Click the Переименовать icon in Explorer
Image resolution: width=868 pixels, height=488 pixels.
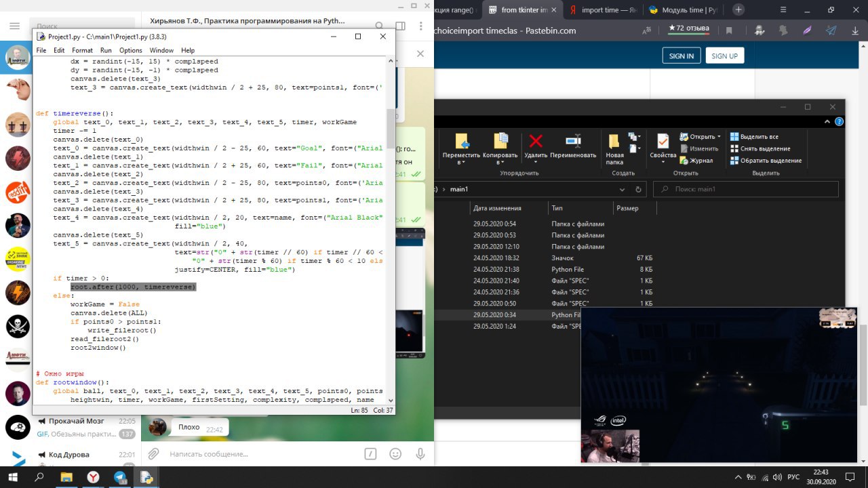tap(573, 141)
